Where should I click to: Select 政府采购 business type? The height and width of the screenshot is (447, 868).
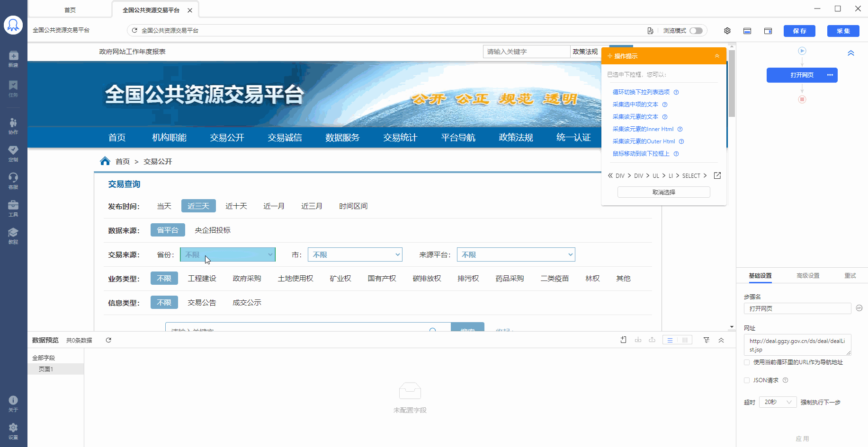(x=247, y=278)
